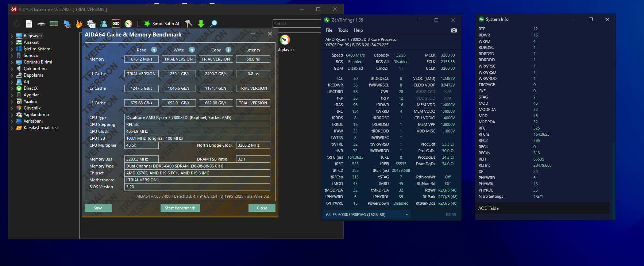
Task: Open the Tools menu in ZenTimings
Action: 343,30
